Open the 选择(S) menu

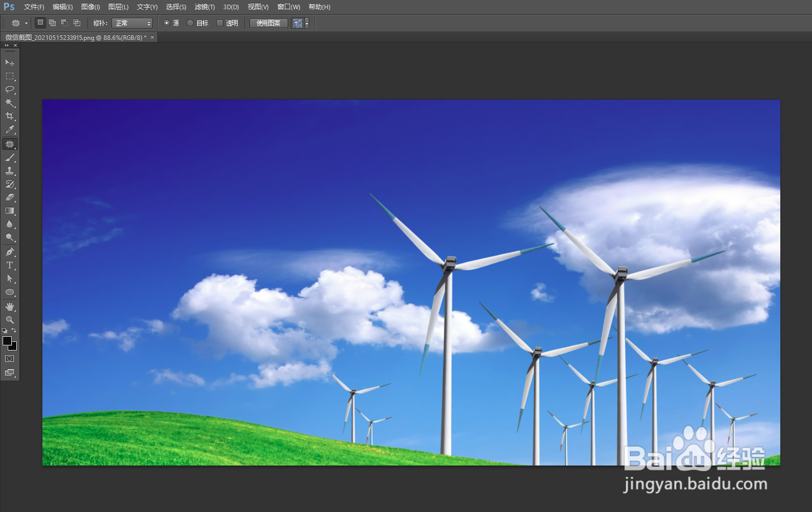(x=176, y=7)
